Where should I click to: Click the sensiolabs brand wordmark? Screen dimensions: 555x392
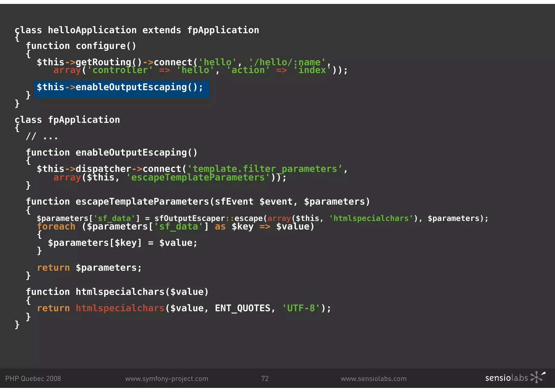point(506,378)
